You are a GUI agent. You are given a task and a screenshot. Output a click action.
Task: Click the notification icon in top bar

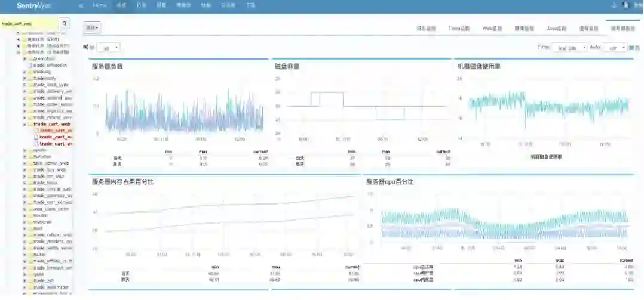click(x=614, y=5)
